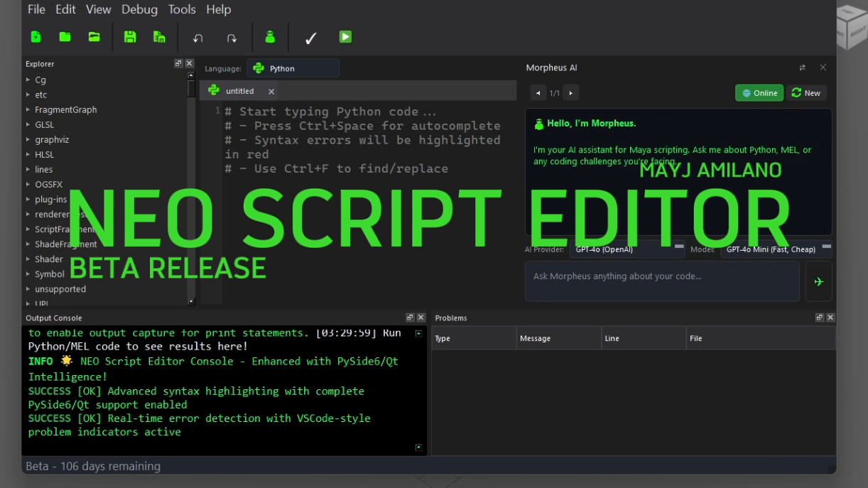Open the Debug menu
The image size is (868, 488).
[139, 9]
